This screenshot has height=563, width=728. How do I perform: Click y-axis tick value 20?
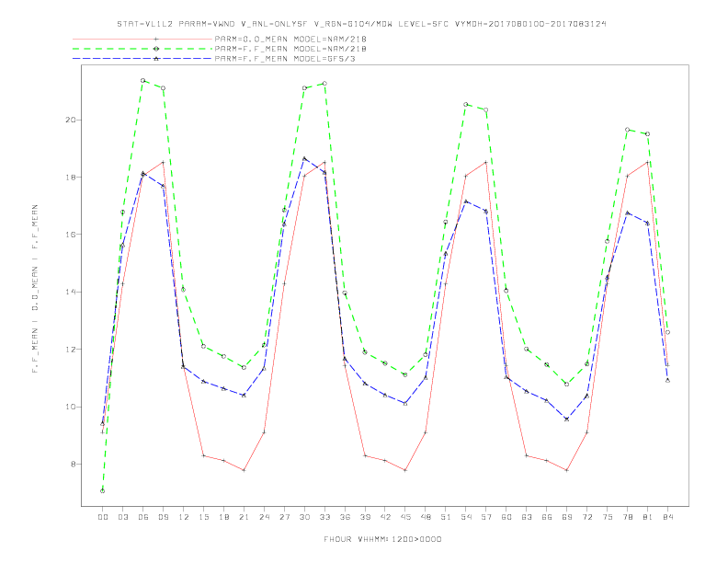70,120
